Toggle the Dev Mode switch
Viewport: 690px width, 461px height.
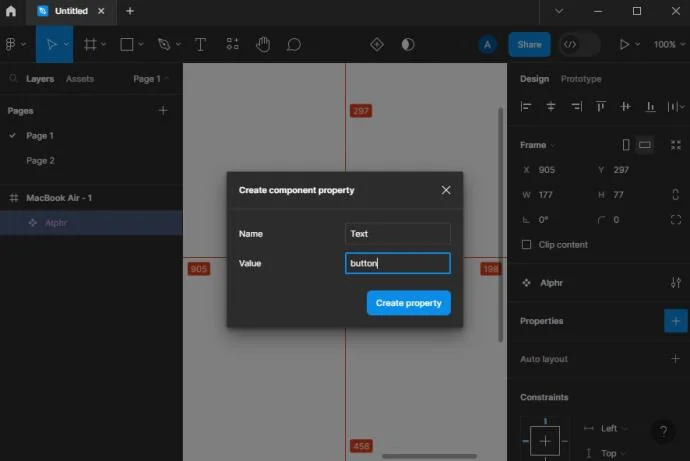point(579,44)
